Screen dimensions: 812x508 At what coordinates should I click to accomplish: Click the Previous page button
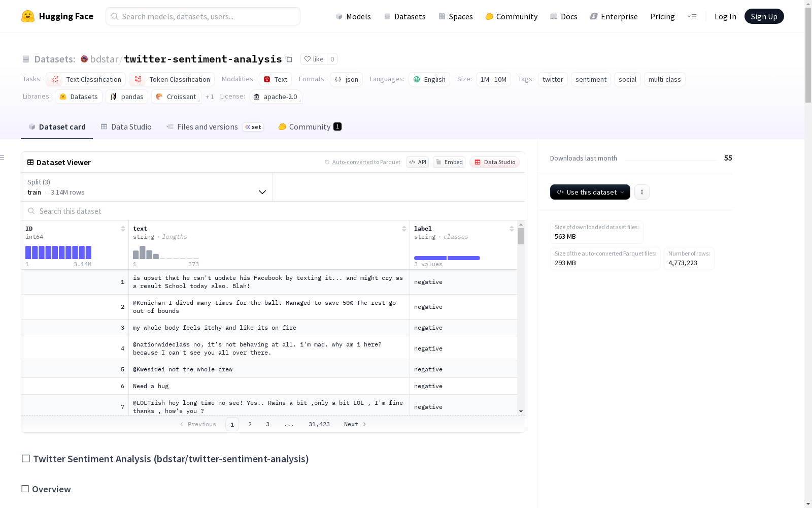coord(198,424)
